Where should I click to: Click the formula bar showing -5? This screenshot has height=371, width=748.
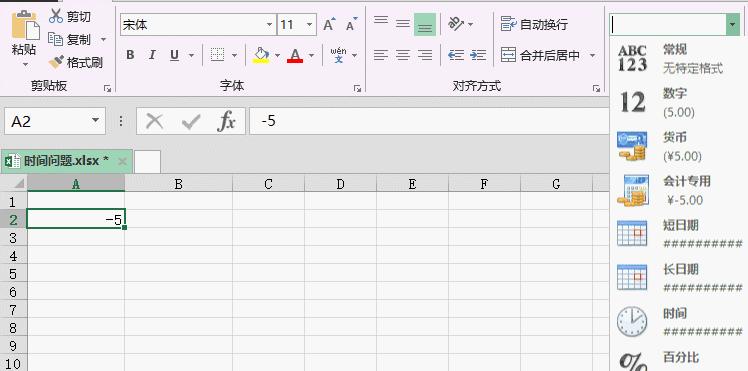[x=429, y=121]
